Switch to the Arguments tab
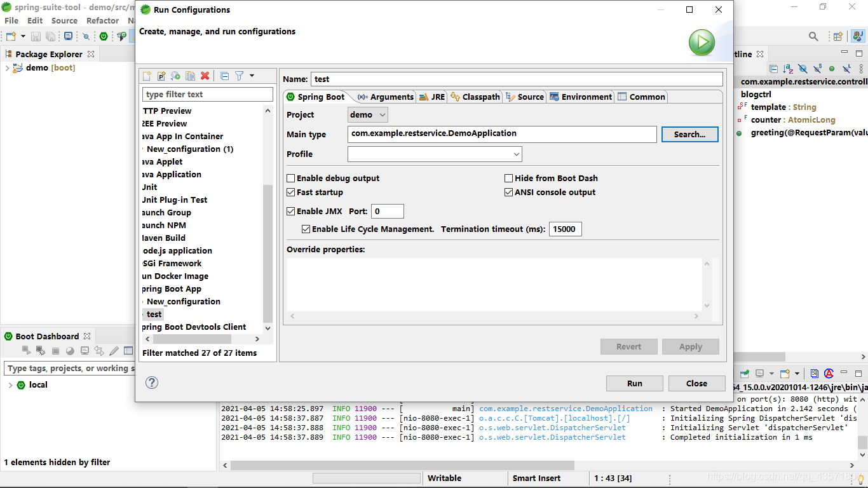This screenshot has height=488, width=868. (x=386, y=97)
